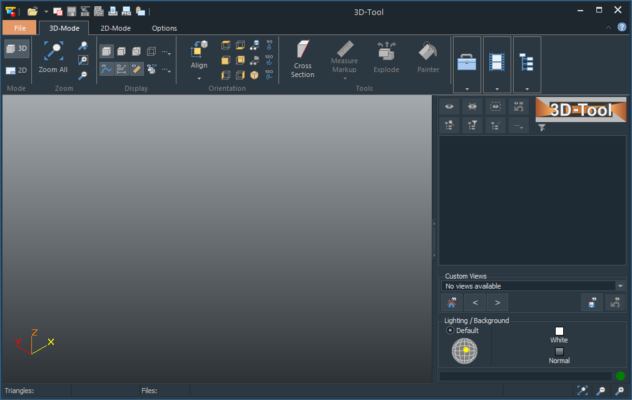Click the hide selected crossed-eye icon
Screen dimensions: 632x400
[x=472, y=106]
